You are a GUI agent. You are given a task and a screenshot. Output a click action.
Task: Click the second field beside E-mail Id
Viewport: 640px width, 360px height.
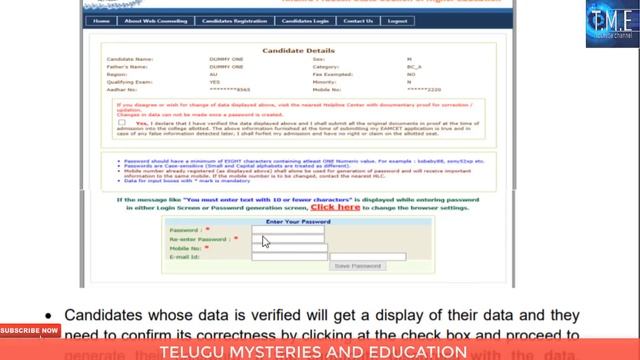(368, 257)
